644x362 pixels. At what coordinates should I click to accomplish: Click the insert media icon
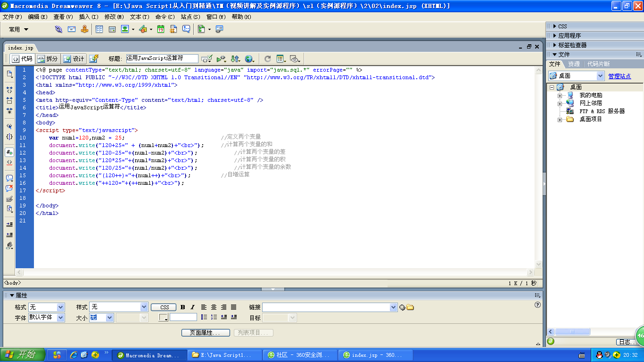point(143,29)
